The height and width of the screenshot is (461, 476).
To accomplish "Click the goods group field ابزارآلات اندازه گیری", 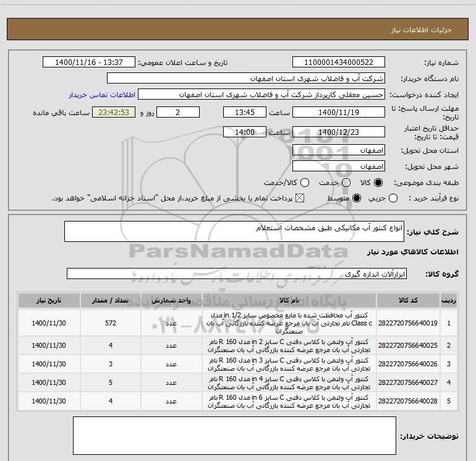I will (x=237, y=274).
